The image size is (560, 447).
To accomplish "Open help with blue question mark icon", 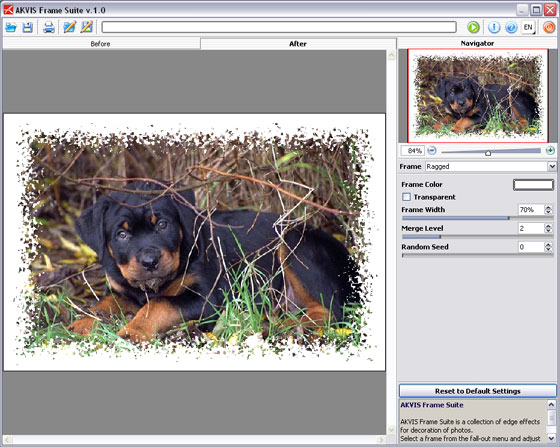I will (x=511, y=27).
